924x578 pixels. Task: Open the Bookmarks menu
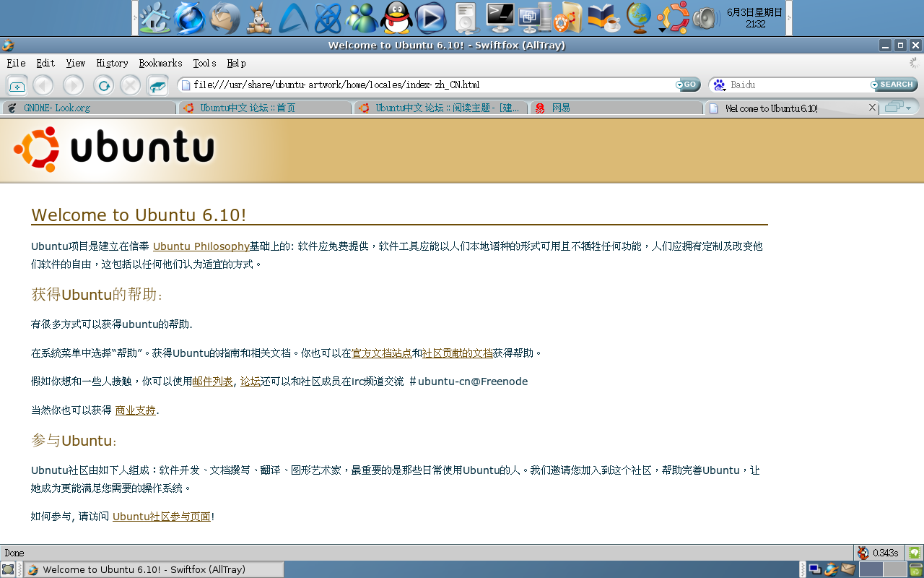pyautogui.click(x=160, y=64)
